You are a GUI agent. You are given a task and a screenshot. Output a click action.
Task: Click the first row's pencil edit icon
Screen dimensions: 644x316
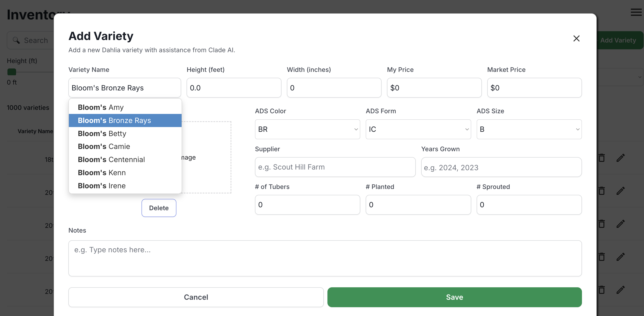pyautogui.click(x=620, y=158)
